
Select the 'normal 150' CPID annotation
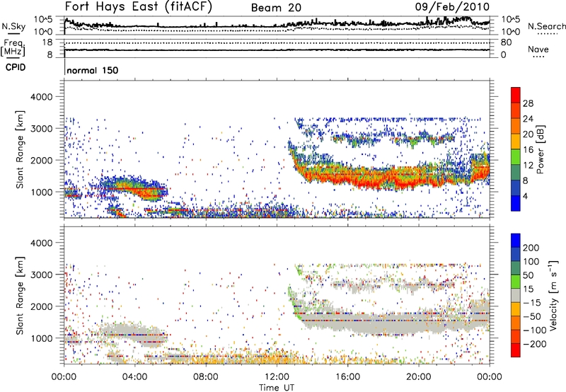click(93, 70)
